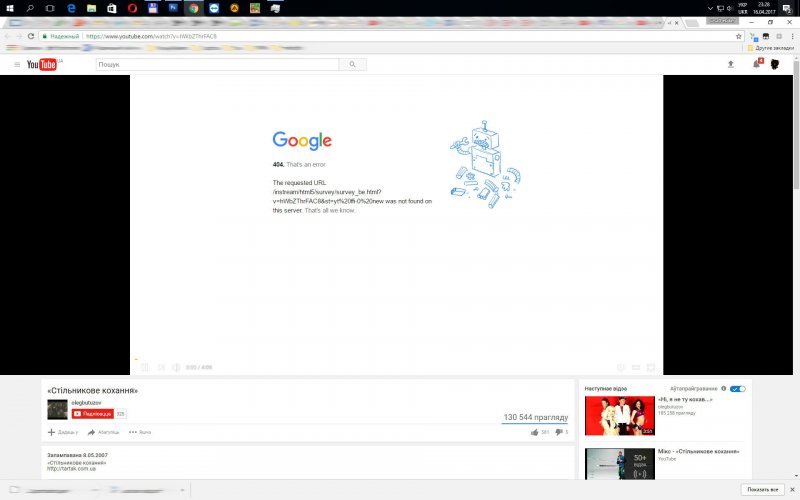This screenshot has width=800, height=500.
Task: Go to YouTube home via logo
Action: (42, 64)
